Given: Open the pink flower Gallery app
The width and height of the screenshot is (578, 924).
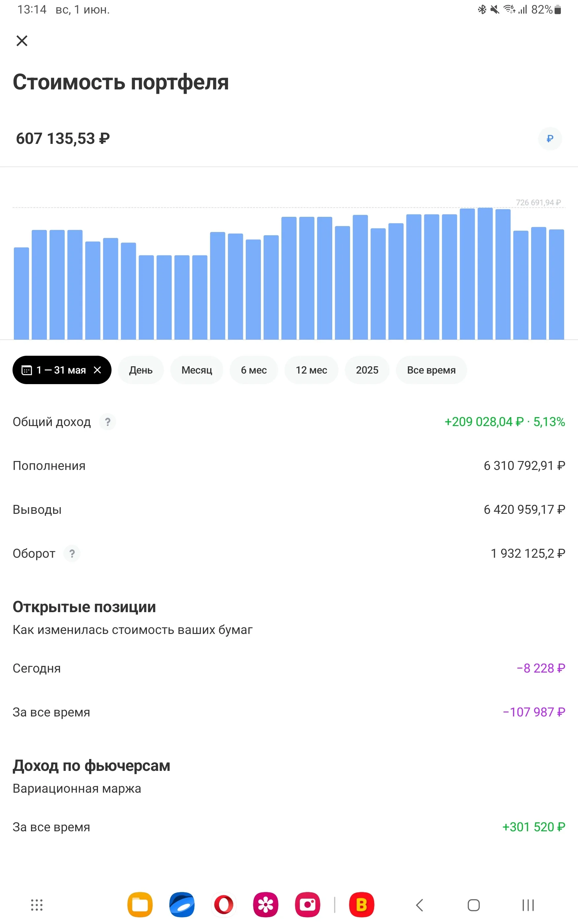Looking at the screenshot, I should tap(266, 905).
